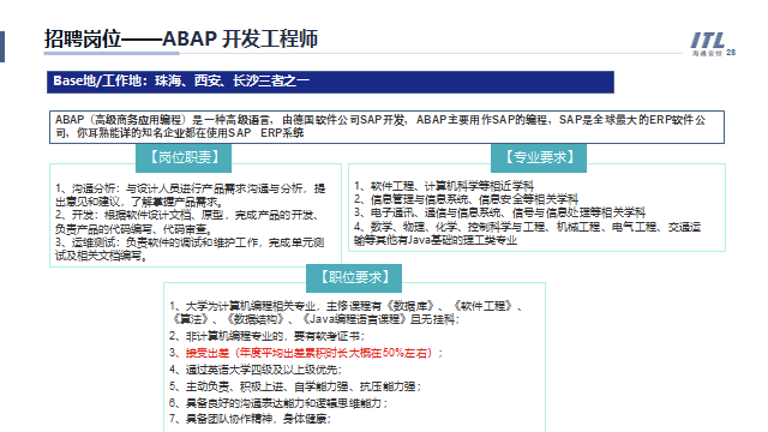Click the 【职位要求】 header label

tap(354, 278)
